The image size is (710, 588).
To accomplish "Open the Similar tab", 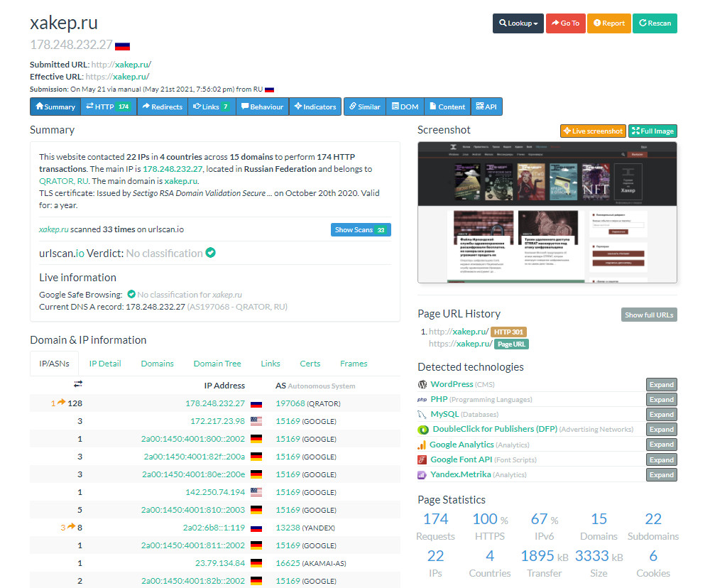I will click(365, 107).
